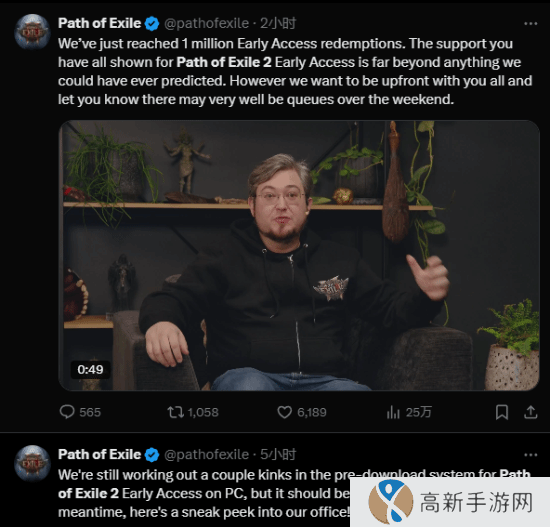Click Path of Exile avatar on second tweet
550x527 pixels.
pyautogui.click(x=32, y=463)
